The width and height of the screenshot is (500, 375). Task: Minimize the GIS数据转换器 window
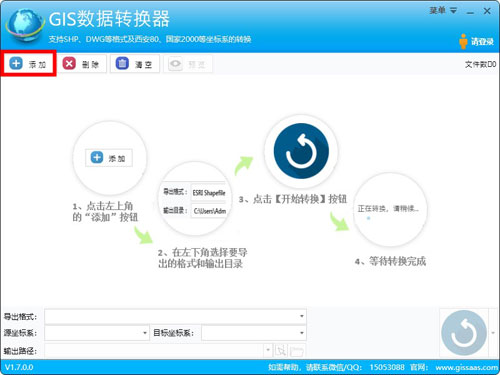coord(470,11)
